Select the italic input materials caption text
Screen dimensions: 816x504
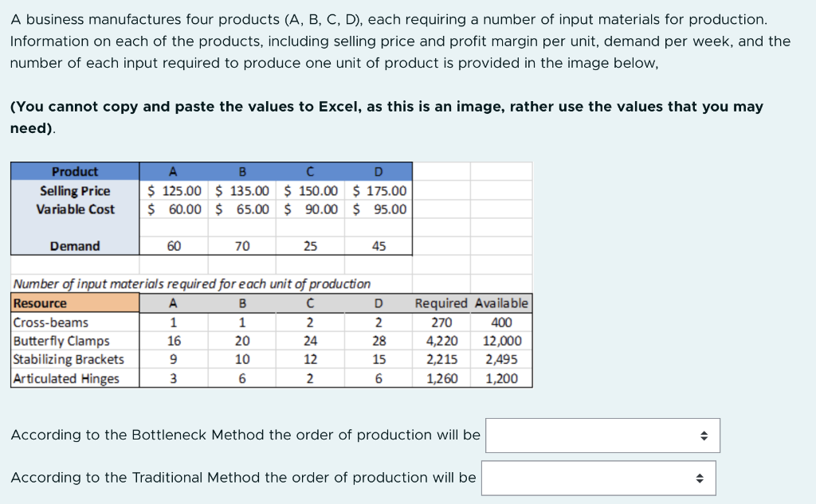click(190, 283)
